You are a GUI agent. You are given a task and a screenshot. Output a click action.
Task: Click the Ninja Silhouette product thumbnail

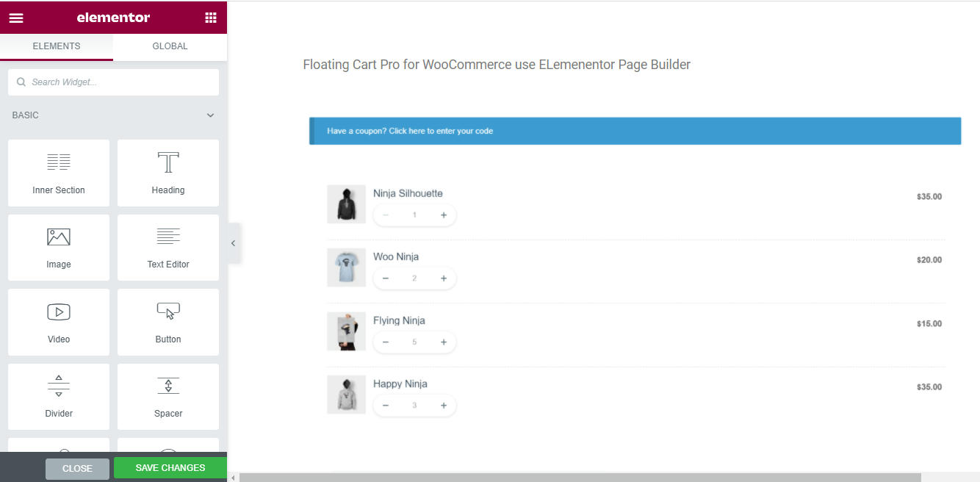click(x=346, y=204)
